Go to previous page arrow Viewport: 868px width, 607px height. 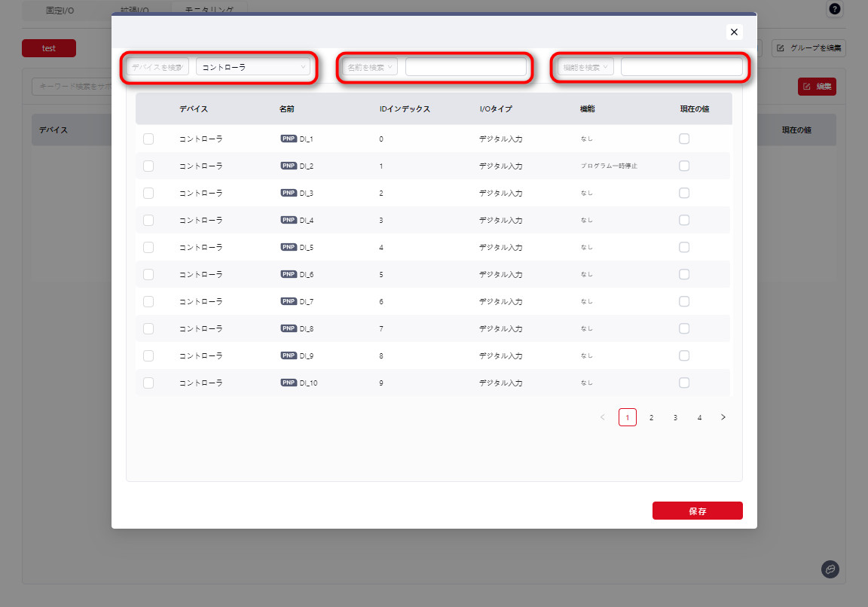click(602, 417)
